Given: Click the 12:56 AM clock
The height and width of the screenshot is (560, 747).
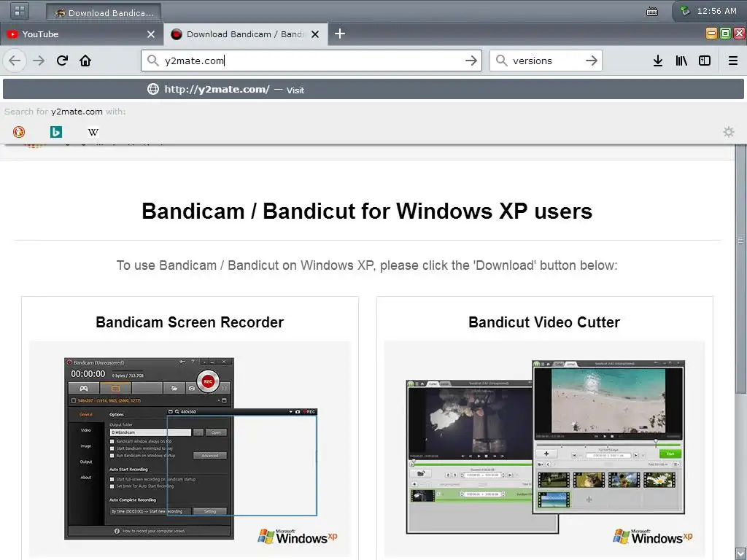Looking at the screenshot, I should pos(716,11).
